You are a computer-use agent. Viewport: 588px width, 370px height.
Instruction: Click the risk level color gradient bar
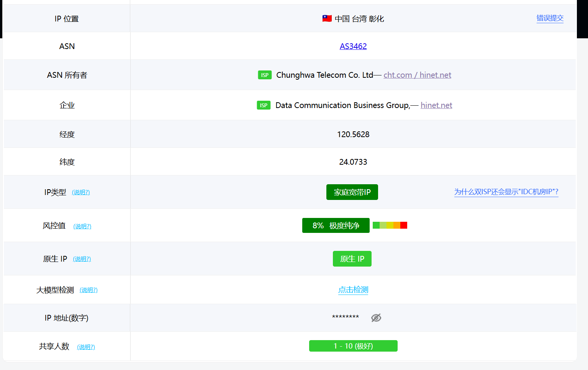[x=390, y=225]
